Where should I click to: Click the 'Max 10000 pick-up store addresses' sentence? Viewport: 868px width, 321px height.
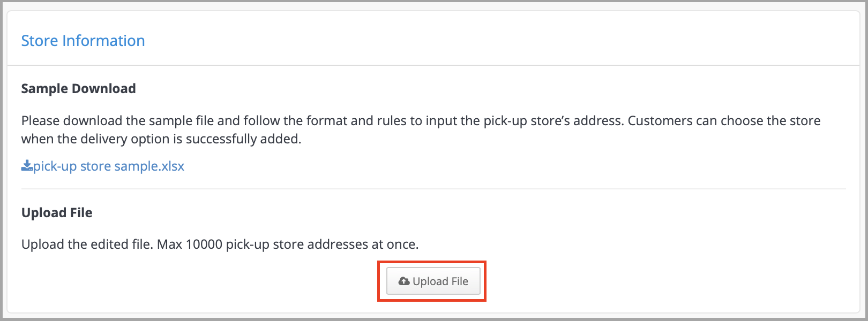288,244
